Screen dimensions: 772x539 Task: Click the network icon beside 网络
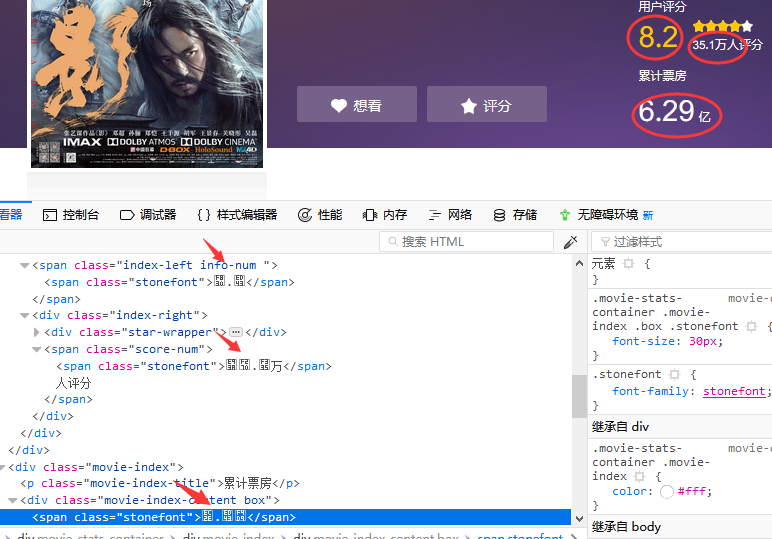[435, 215]
